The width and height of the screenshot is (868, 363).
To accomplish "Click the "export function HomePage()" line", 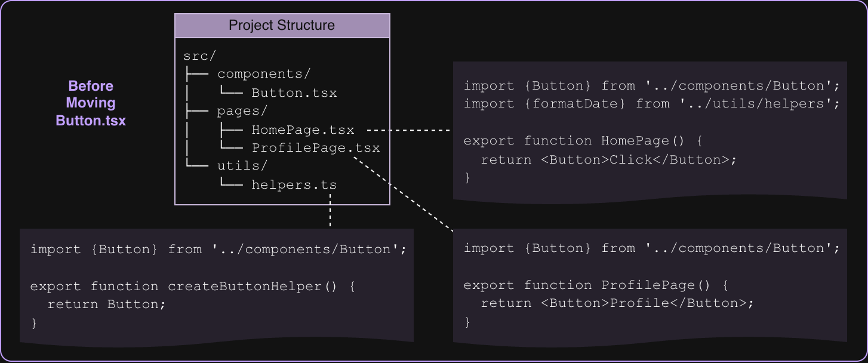I will [x=584, y=141].
